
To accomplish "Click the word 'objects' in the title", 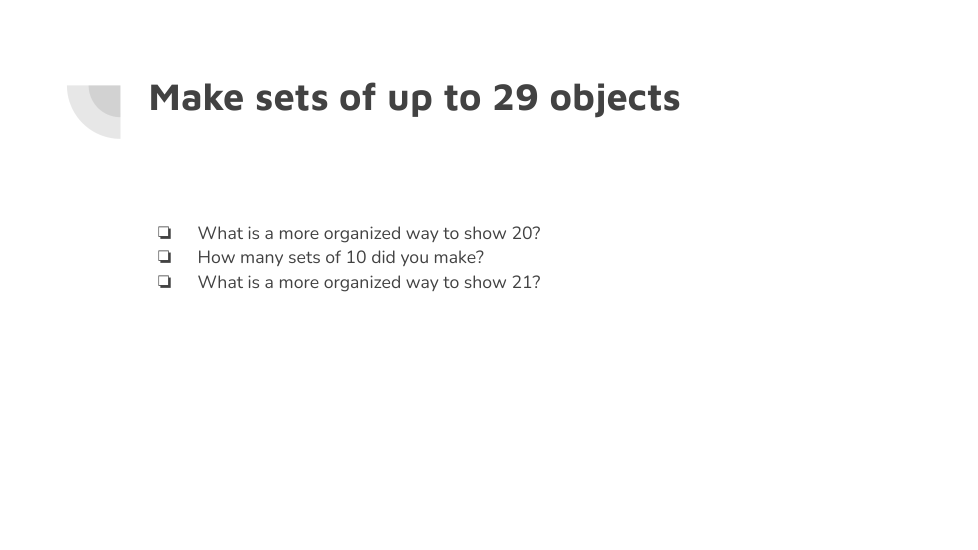I will click(615, 98).
